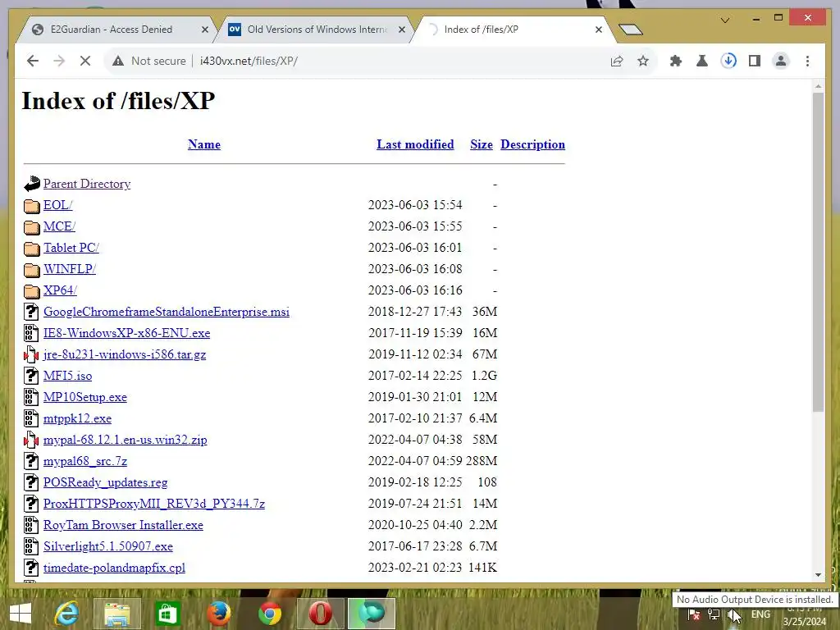Click the compressed icon beside jre-8u231

tap(31, 354)
